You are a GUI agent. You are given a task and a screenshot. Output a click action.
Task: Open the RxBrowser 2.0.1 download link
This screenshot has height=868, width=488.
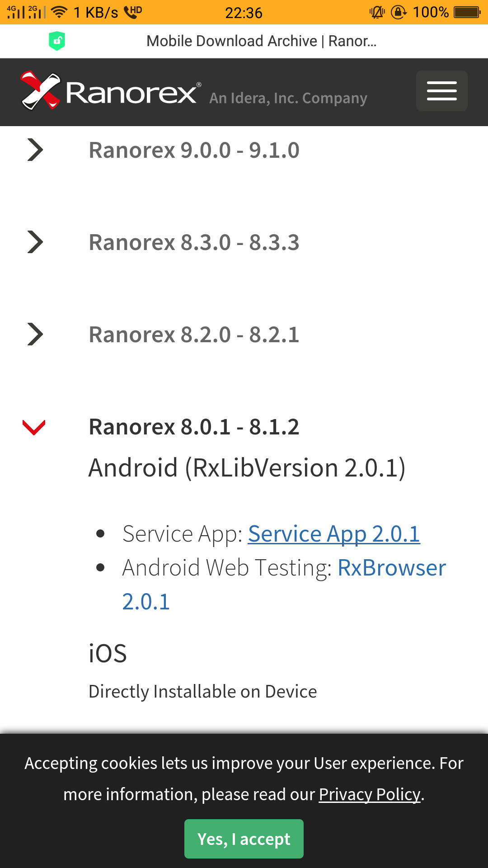point(391,568)
